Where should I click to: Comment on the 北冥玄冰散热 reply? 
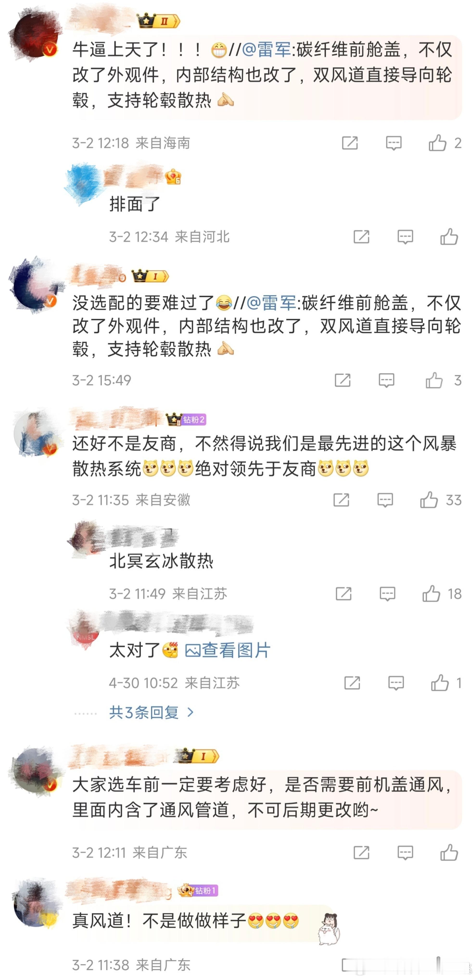(387, 594)
